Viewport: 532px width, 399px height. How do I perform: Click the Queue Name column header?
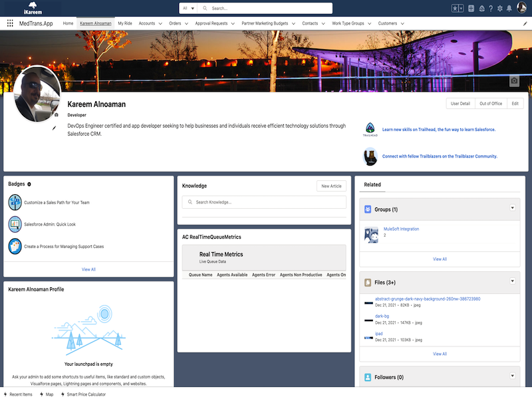click(x=201, y=275)
